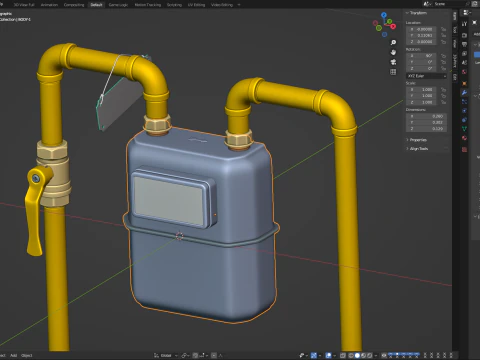This screenshot has width=480, height=360.
Task: Toggle the snap magnet button
Action: tap(196, 355)
